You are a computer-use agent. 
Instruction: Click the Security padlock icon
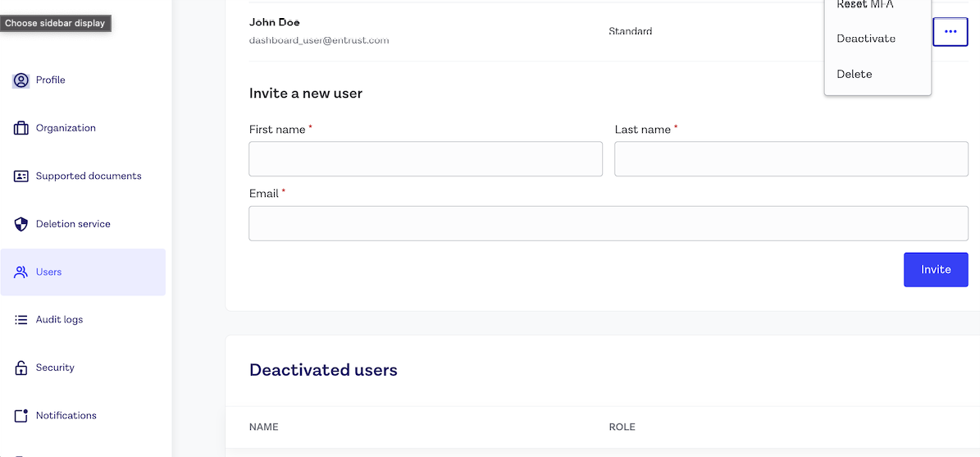[21, 368]
